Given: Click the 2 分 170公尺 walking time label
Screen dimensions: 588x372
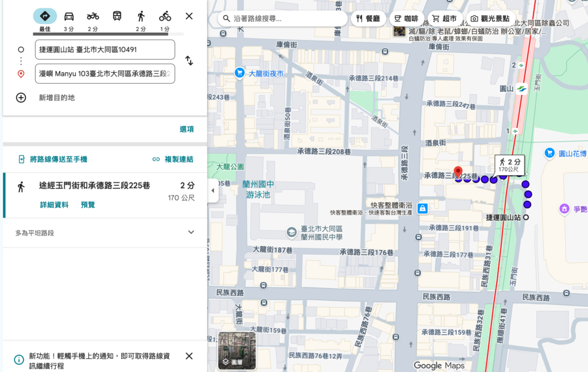Looking at the screenshot, I should [x=510, y=165].
